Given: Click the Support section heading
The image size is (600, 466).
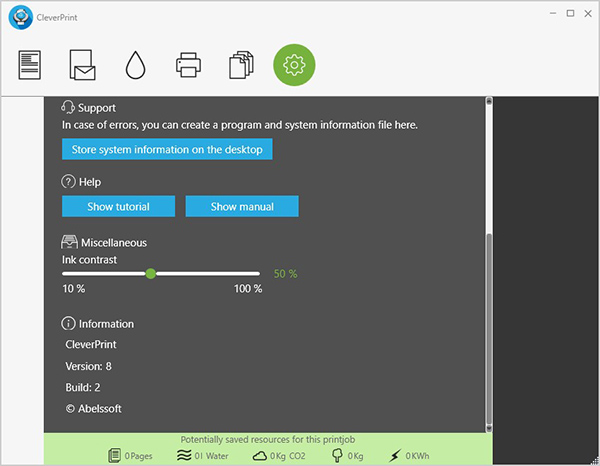Looking at the screenshot, I should point(97,108).
